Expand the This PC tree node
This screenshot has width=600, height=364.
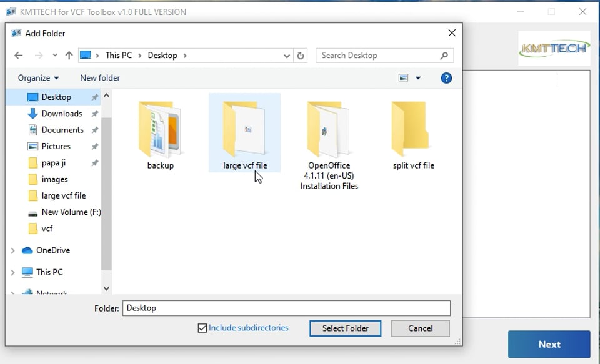[12, 273]
